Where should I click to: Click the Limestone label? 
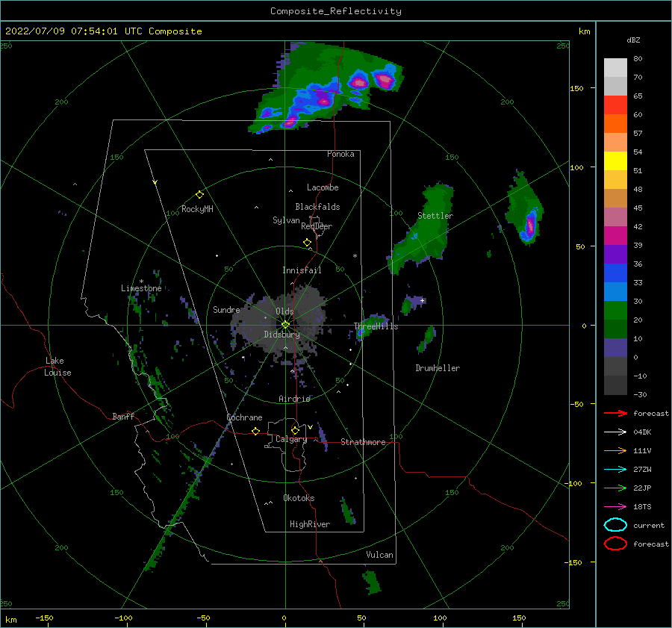(141, 288)
